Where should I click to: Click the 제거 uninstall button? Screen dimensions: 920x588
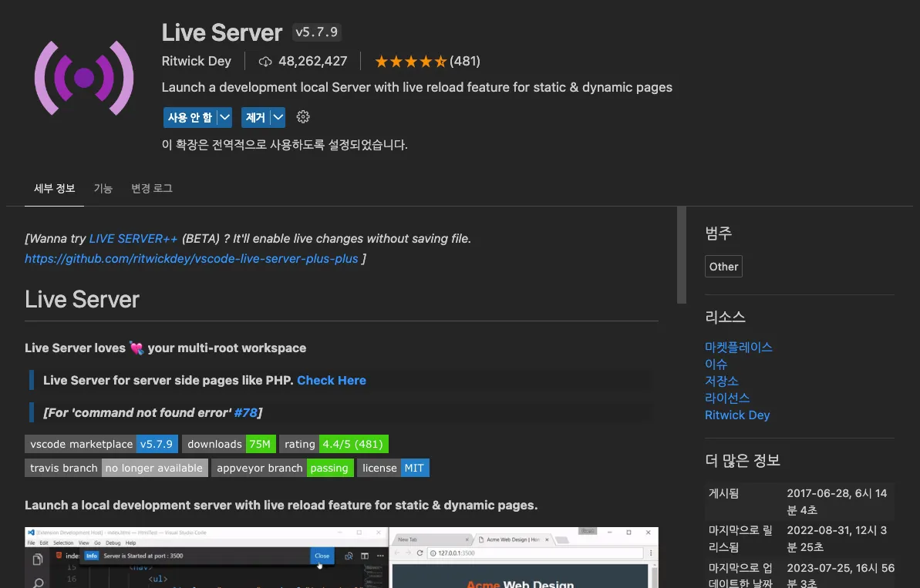pos(255,117)
